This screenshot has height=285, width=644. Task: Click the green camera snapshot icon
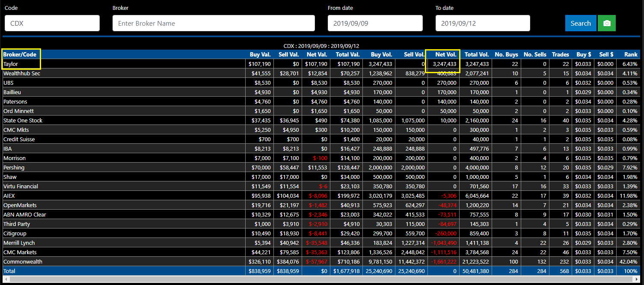point(606,23)
